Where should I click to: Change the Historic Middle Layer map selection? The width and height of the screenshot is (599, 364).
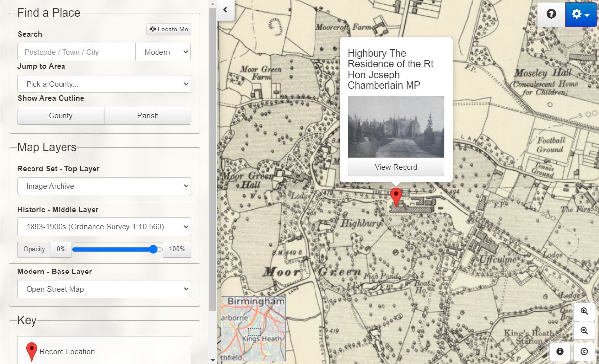pos(104,227)
